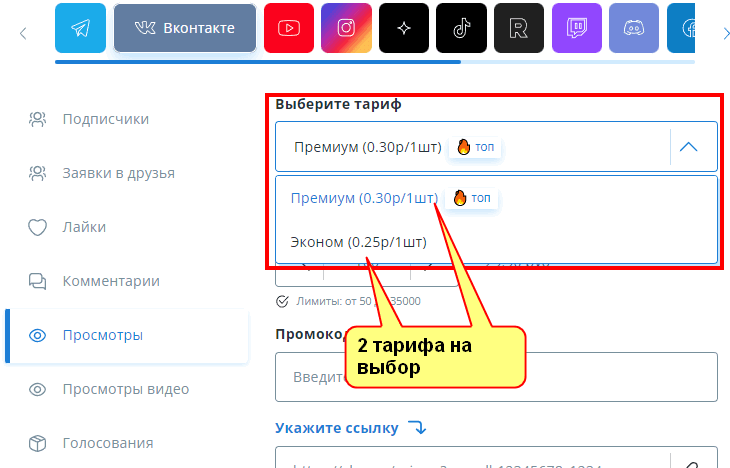
Task: Open the Голосования service category
Action: pos(127,443)
